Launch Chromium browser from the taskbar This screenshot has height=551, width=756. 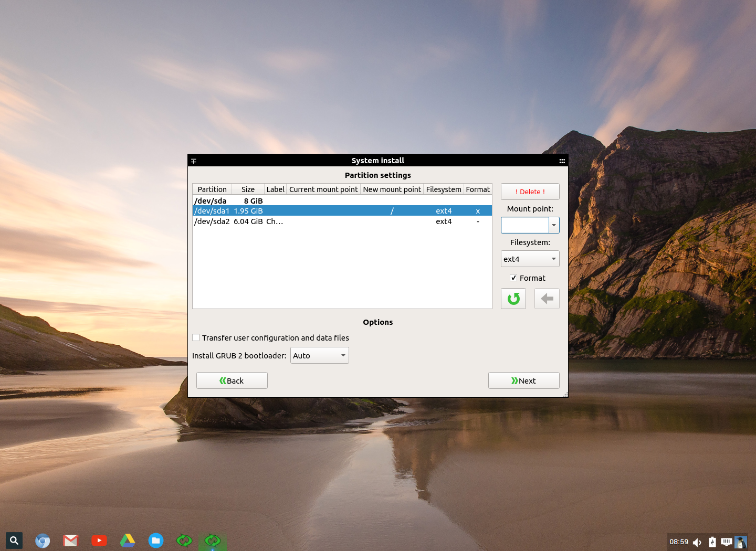pyautogui.click(x=43, y=541)
